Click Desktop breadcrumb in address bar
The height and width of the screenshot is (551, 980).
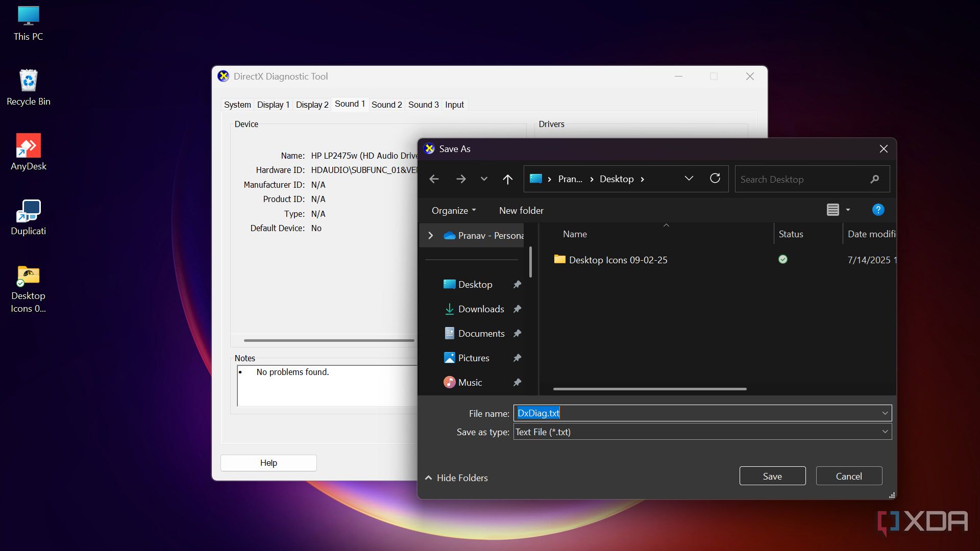(x=617, y=179)
